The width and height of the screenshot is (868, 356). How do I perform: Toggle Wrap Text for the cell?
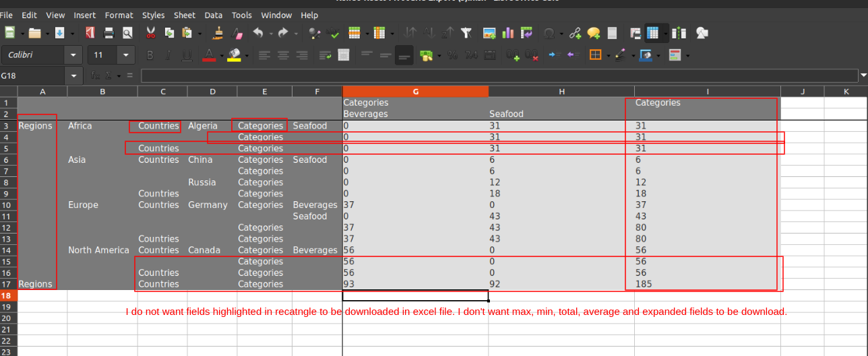coord(325,55)
